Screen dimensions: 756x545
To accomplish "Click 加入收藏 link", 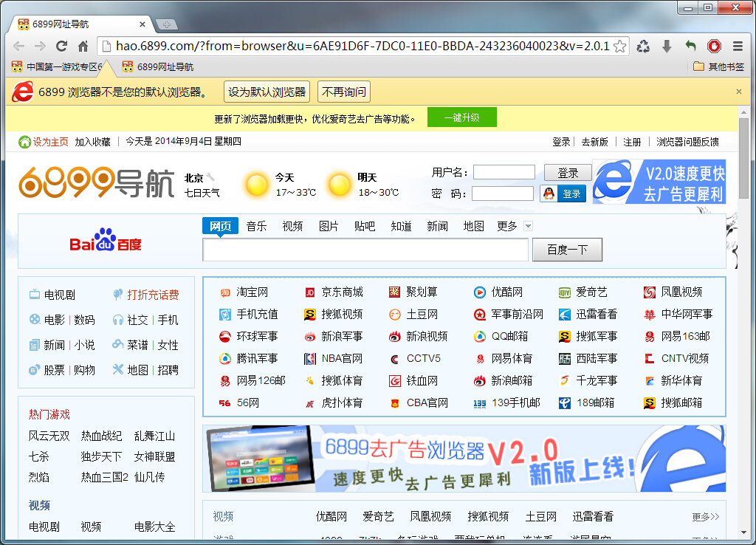I will tap(92, 142).
